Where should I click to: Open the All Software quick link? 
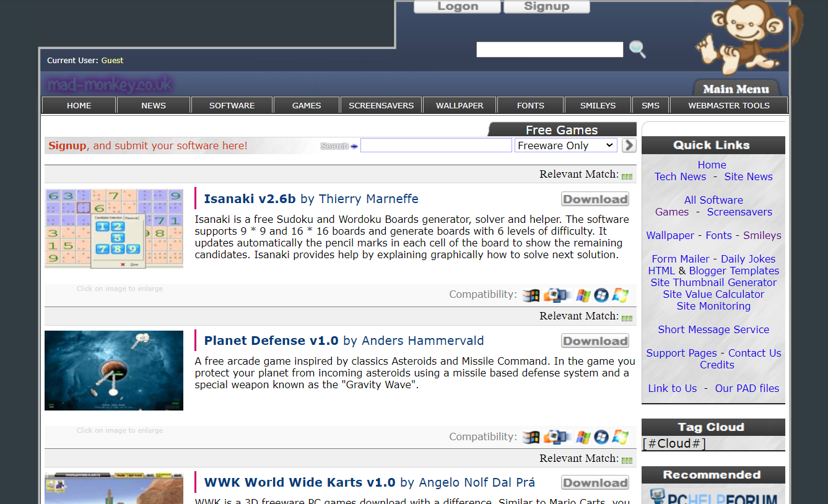pos(713,200)
